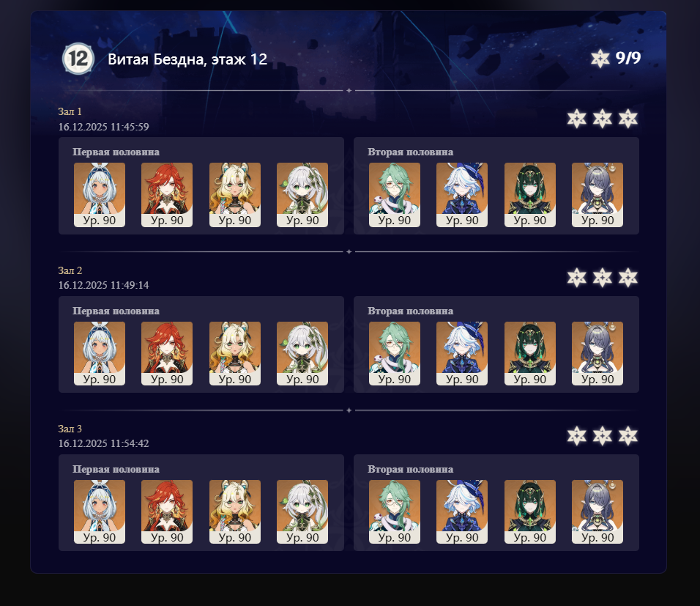The image size is (700, 606).
Task: Open purple-haired elf character in Зал 1 second half
Action: coord(597,195)
